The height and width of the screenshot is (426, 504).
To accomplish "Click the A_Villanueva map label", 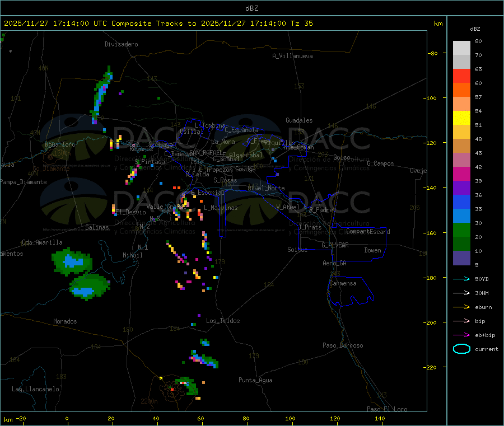I will (x=292, y=56).
